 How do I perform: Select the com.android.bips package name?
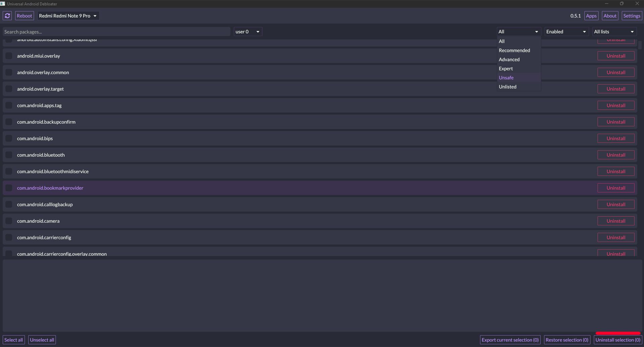[35, 138]
